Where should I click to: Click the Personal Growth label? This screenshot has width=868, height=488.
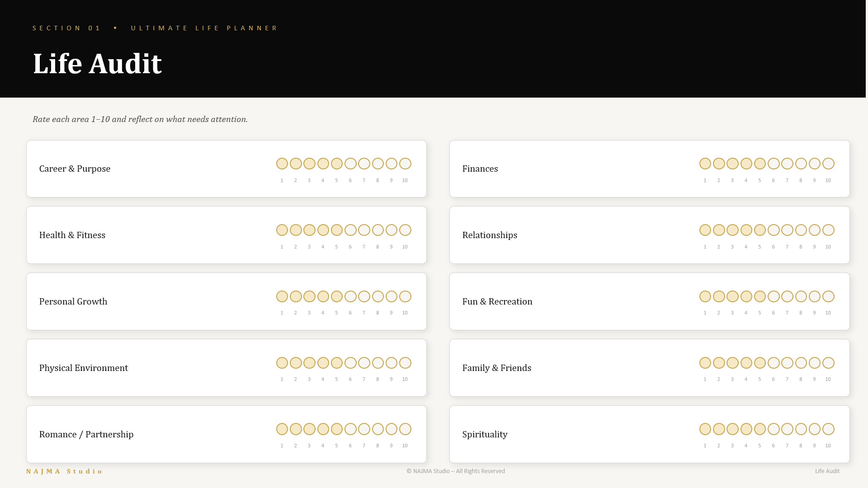click(73, 301)
